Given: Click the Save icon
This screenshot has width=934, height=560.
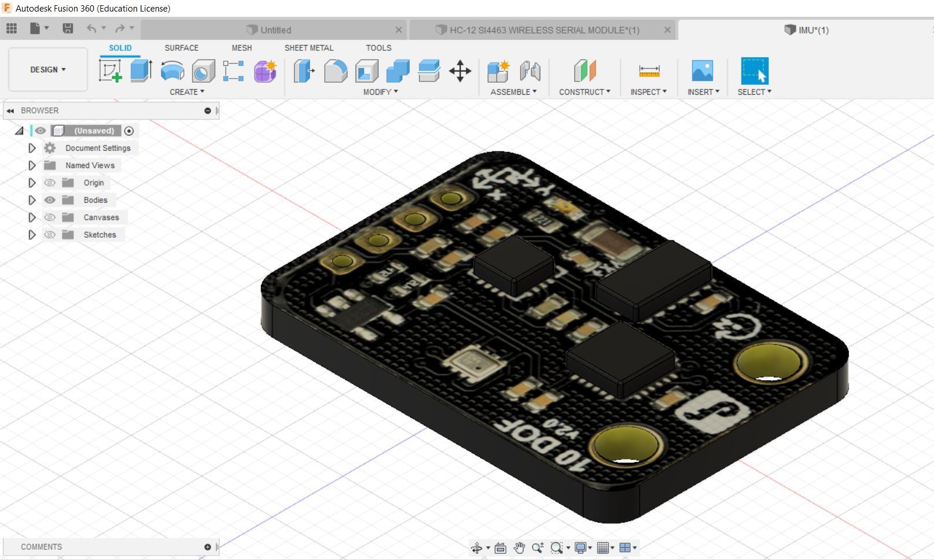Looking at the screenshot, I should click(x=68, y=28).
